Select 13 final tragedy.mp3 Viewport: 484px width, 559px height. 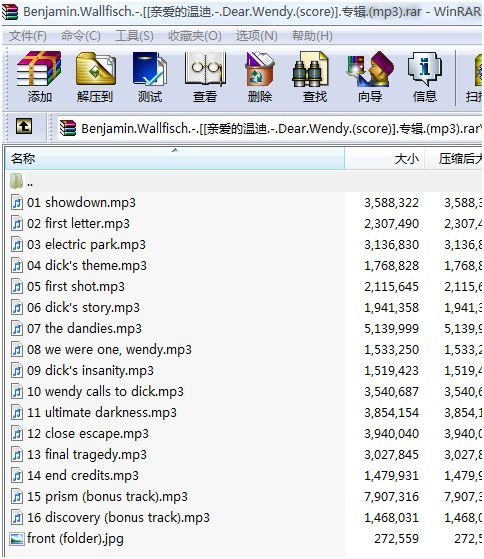(x=87, y=455)
